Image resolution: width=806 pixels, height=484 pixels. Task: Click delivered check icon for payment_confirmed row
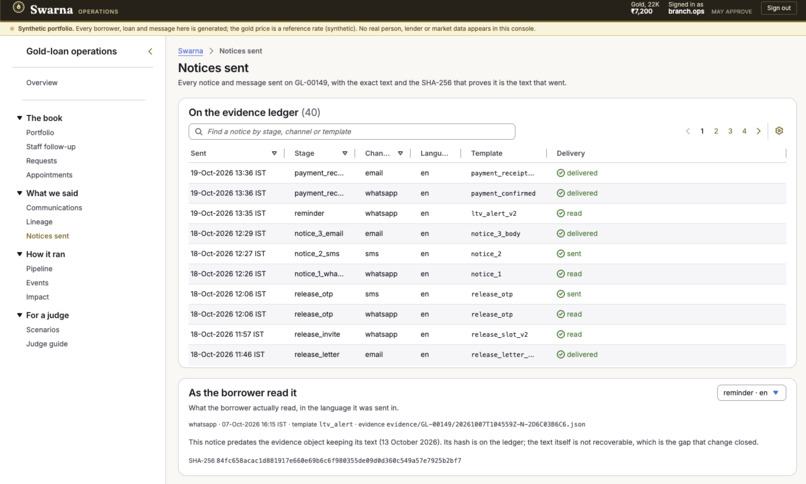(x=561, y=193)
